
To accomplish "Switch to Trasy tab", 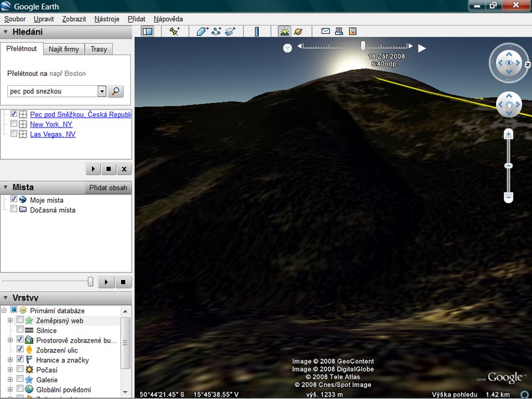I will (98, 49).
